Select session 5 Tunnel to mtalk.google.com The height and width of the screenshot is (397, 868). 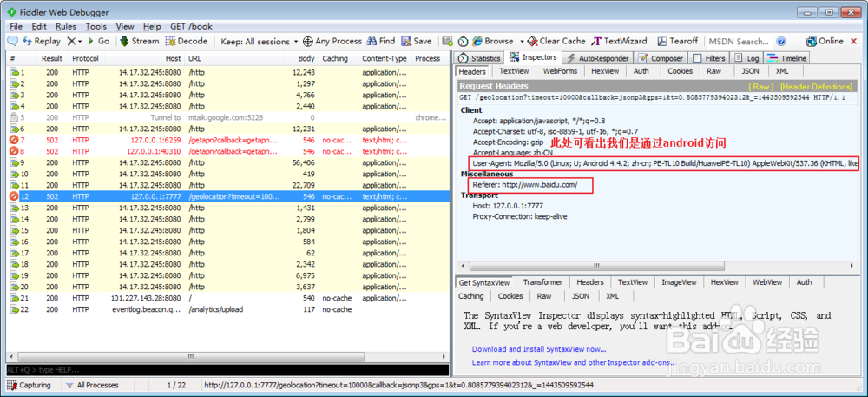[x=227, y=117]
